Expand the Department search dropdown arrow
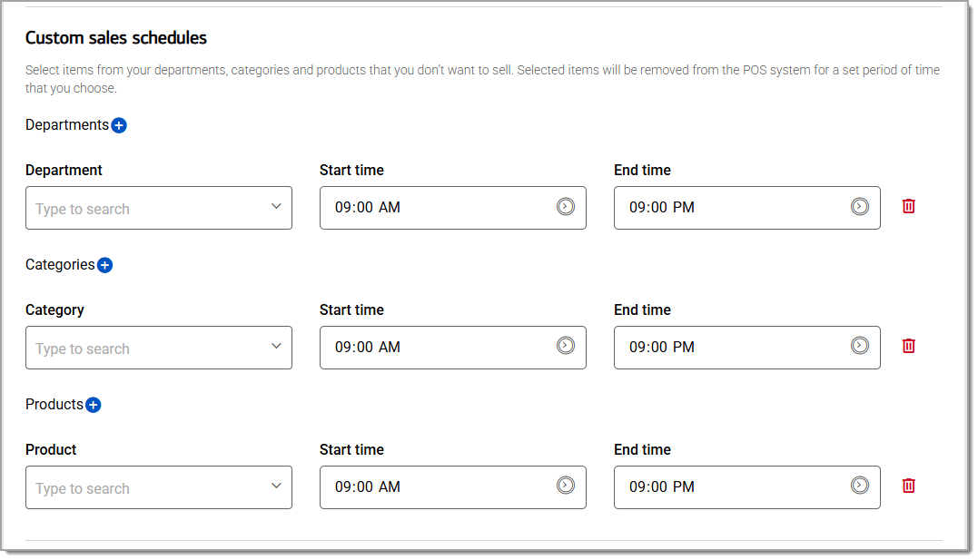The image size is (978, 560). coord(276,207)
